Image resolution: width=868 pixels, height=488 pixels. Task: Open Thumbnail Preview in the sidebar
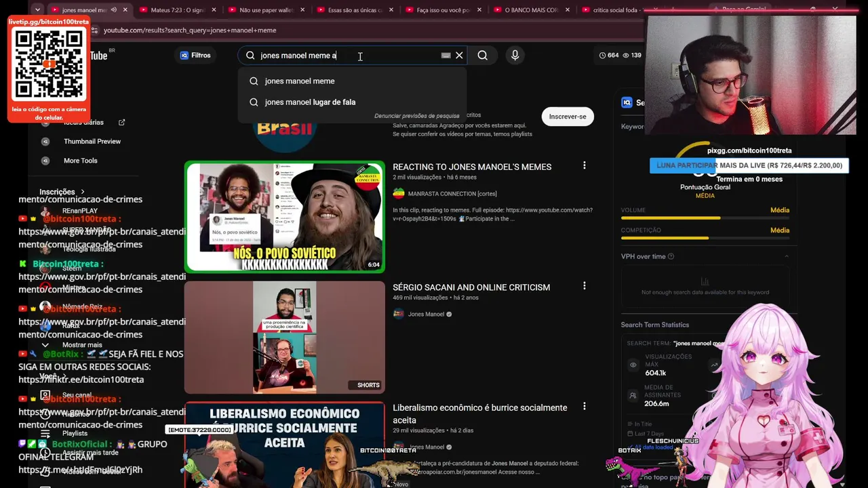point(92,142)
